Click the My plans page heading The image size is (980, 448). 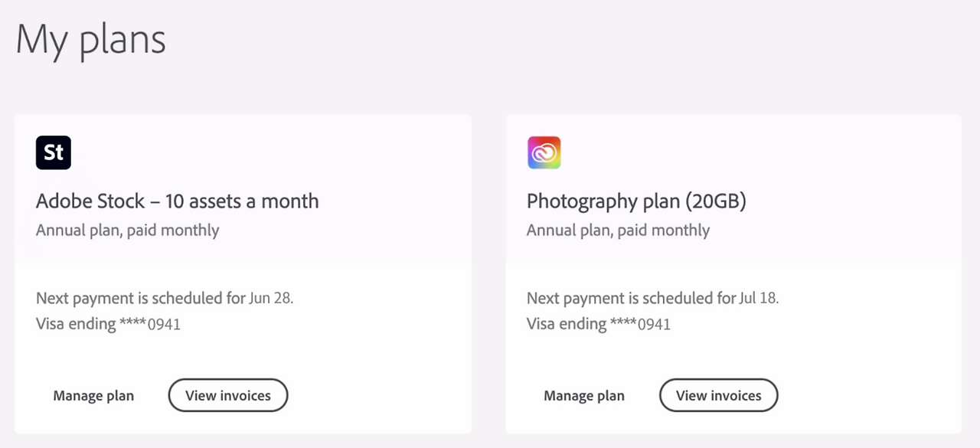[x=91, y=39]
